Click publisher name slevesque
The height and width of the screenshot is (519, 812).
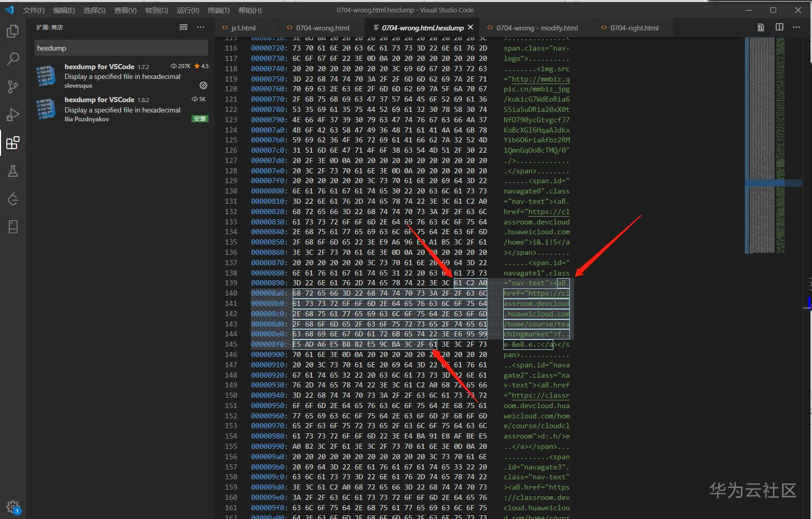point(78,86)
